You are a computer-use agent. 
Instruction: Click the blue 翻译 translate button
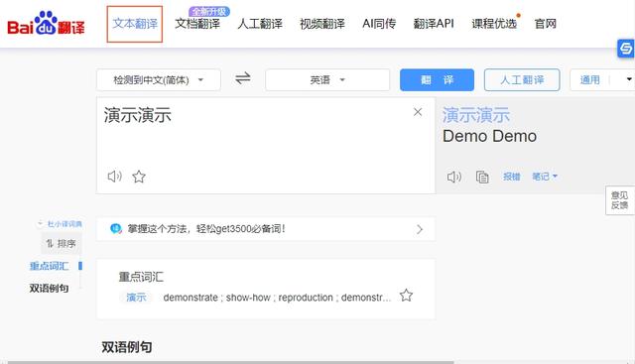click(437, 79)
